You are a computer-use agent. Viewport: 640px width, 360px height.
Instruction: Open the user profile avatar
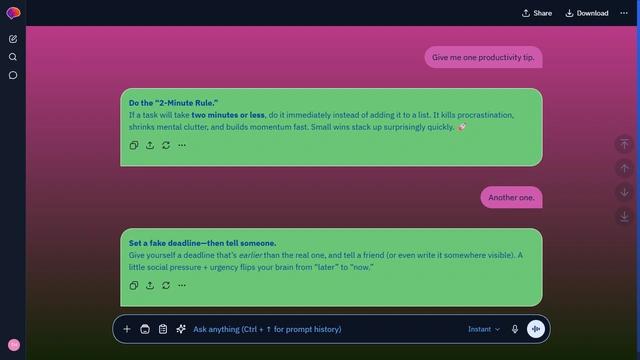(14, 345)
